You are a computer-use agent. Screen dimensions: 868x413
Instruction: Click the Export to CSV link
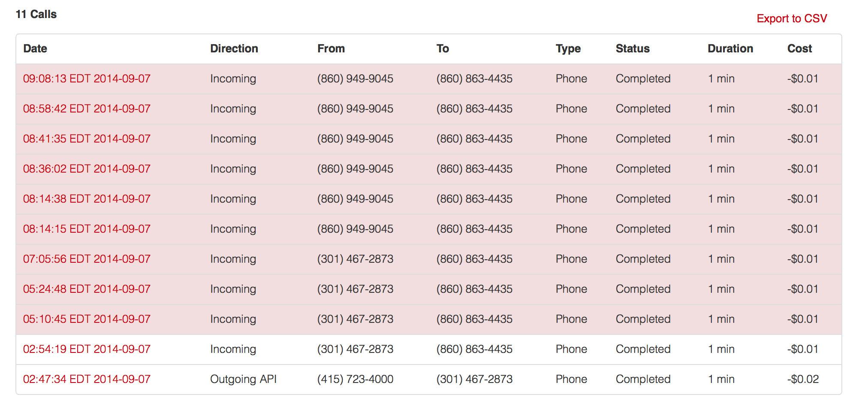click(x=791, y=18)
